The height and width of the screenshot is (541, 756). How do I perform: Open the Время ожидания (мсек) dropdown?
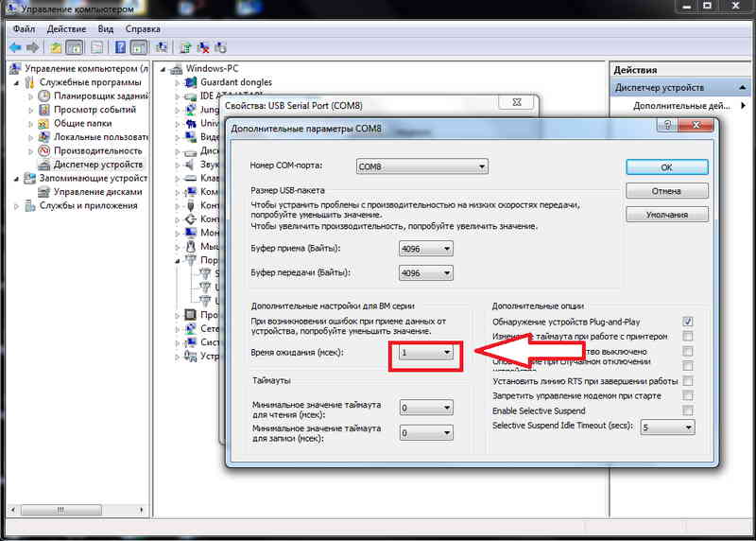[x=426, y=352]
